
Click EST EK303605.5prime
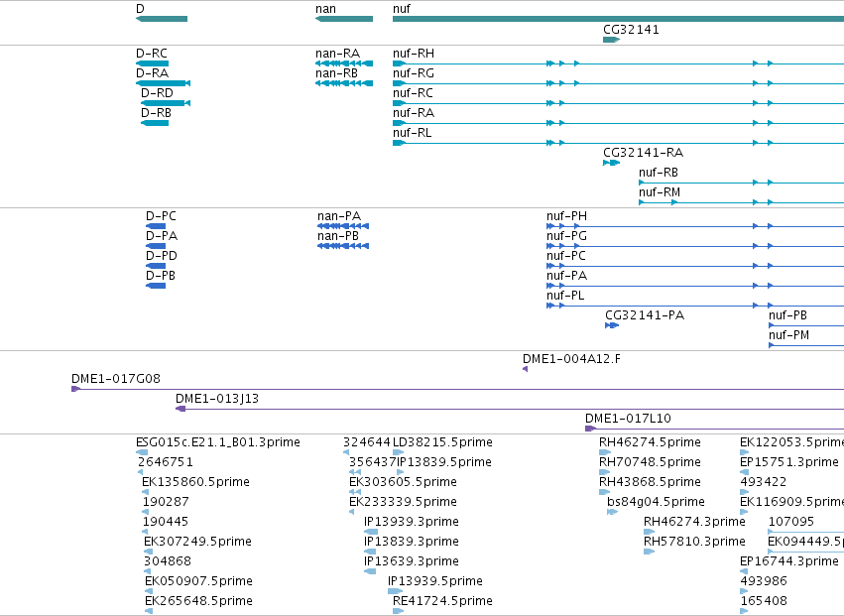coord(355,492)
